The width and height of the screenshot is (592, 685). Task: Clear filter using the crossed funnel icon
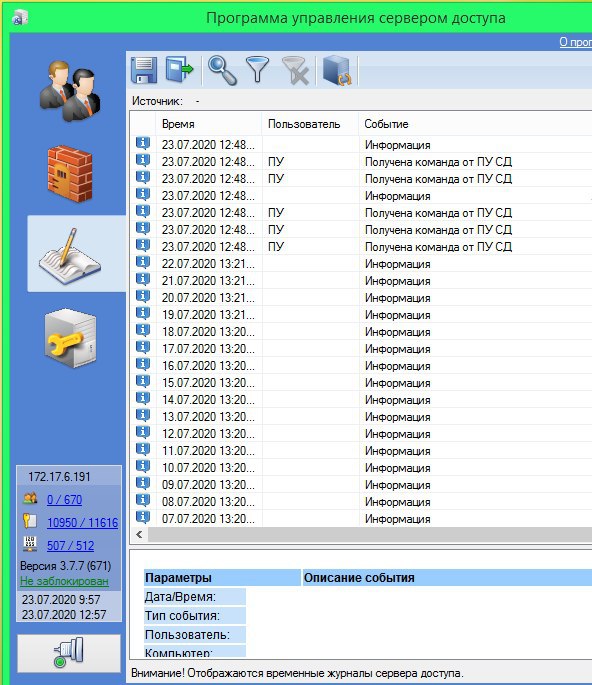[296, 70]
